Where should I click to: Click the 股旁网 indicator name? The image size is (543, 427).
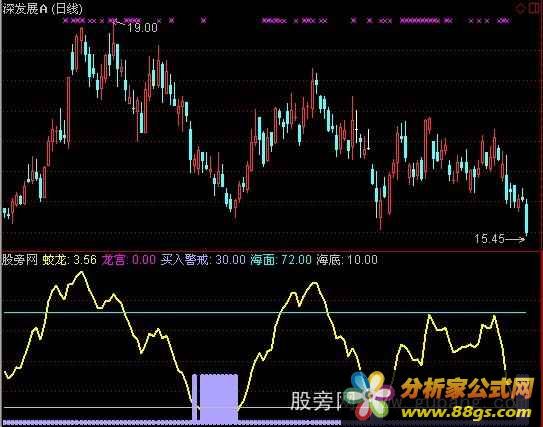click(x=19, y=260)
